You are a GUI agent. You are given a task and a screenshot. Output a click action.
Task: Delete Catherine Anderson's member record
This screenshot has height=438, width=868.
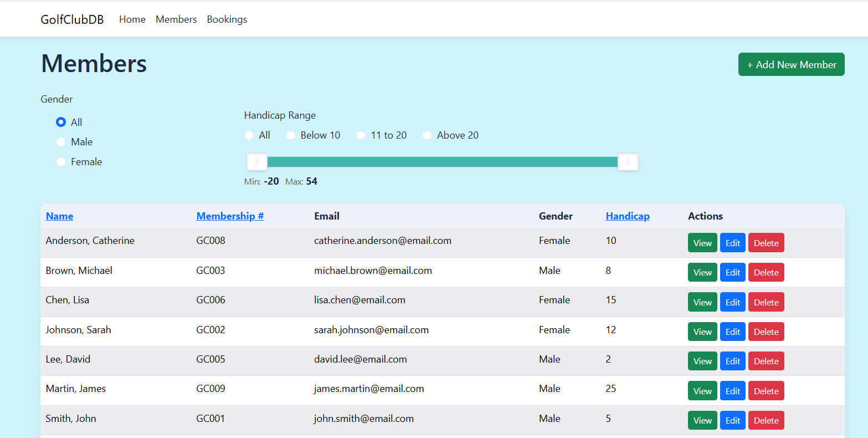766,243
